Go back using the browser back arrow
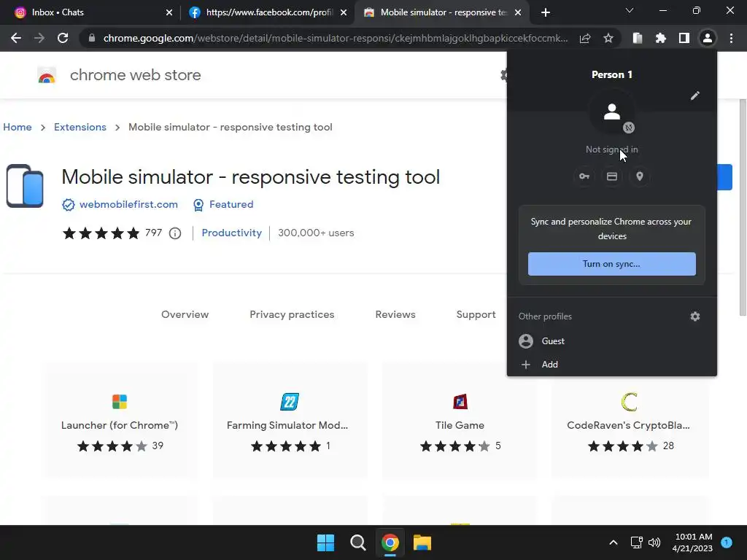The height and width of the screenshot is (560, 747). 16,38
